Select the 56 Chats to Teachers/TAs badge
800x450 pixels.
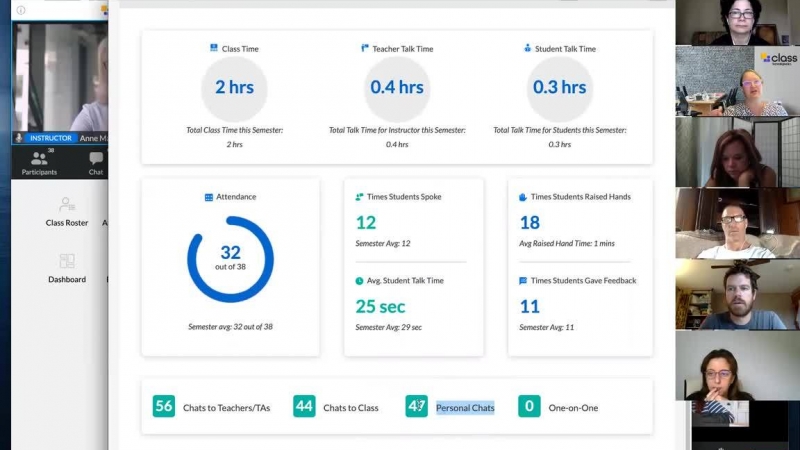click(x=164, y=406)
